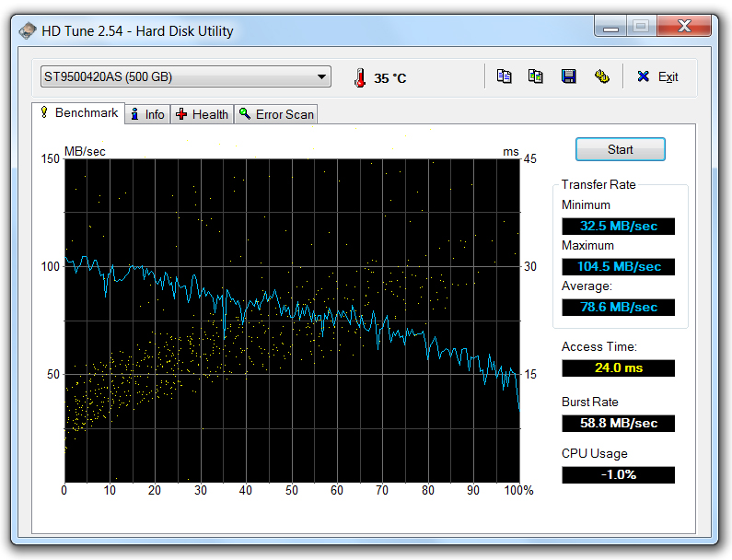The image size is (732, 560).
Task: Click the Burst Rate 58.8 MB/sec value
Action: point(618,424)
